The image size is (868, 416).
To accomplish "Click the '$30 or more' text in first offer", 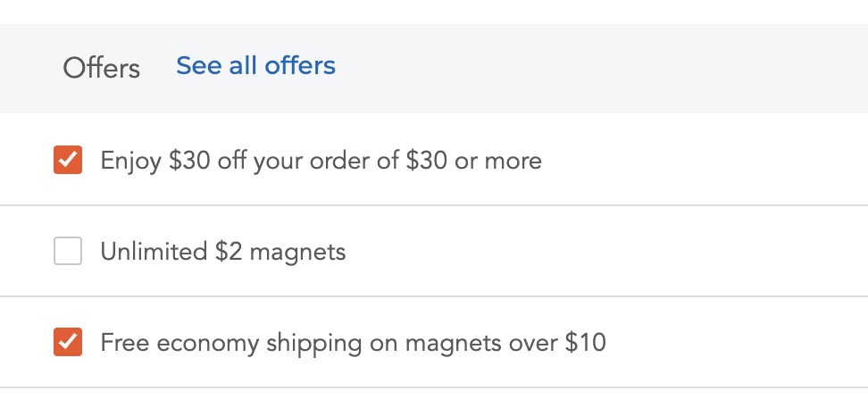I will point(473,161).
